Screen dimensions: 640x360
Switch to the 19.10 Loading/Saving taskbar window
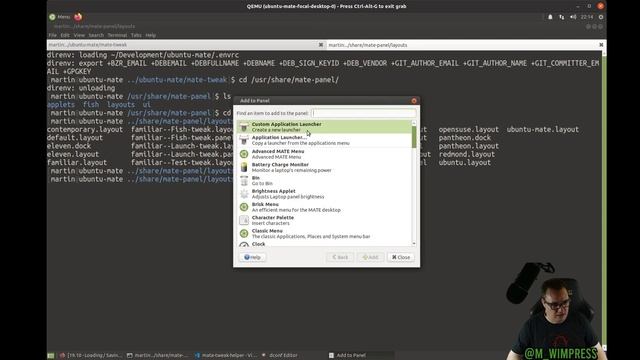click(90, 356)
